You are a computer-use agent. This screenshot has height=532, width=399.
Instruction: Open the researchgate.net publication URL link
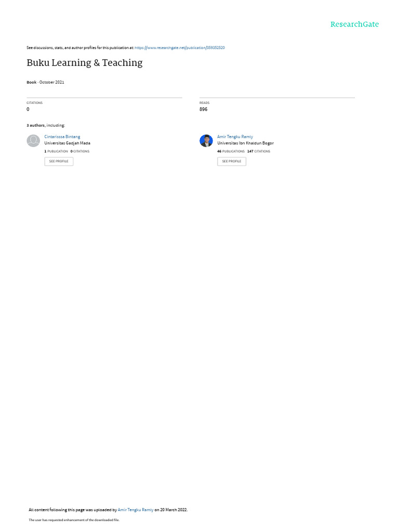coord(180,48)
